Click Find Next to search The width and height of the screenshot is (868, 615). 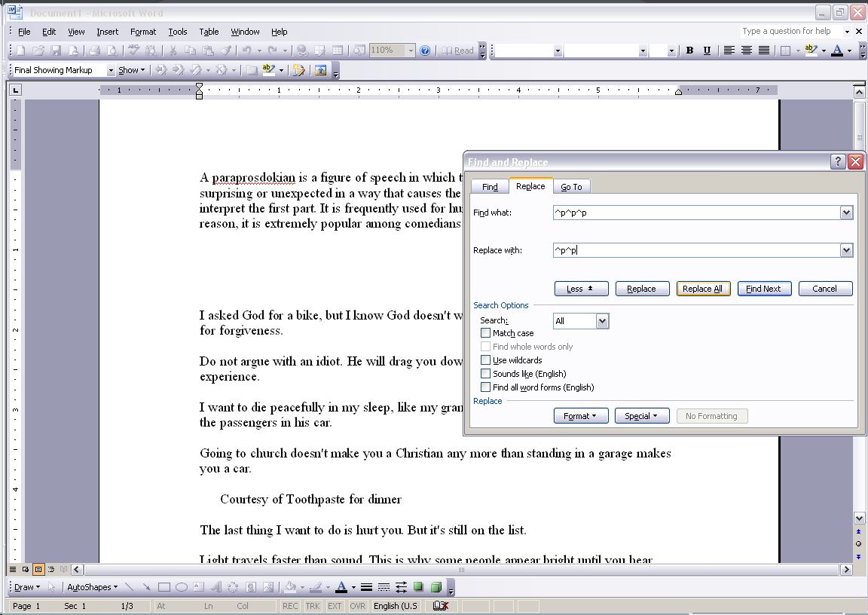click(764, 288)
